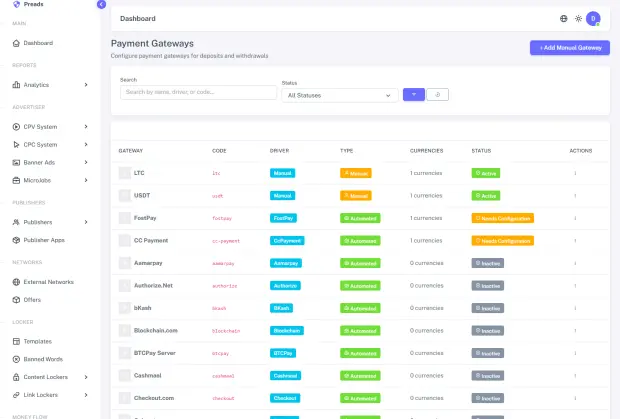620x419 pixels.
Task: Open the All Statuses dropdown
Action: click(340, 95)
